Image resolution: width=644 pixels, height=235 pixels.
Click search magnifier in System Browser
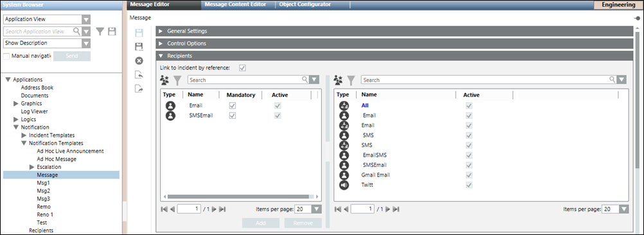tap(76, 31)
